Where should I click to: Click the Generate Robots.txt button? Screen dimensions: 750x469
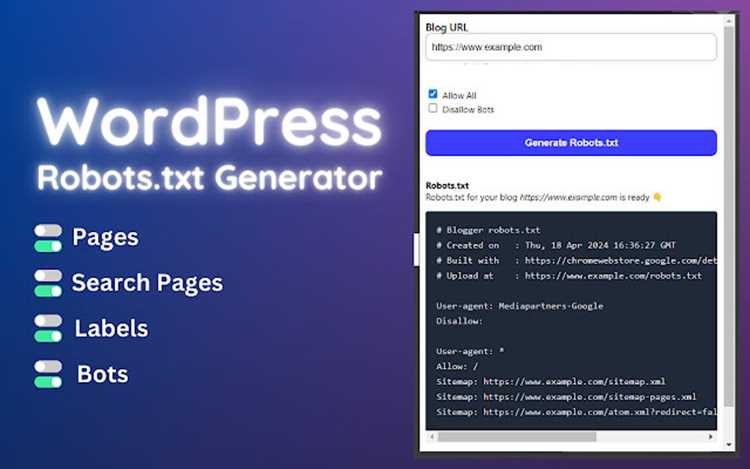pos(571,142)
